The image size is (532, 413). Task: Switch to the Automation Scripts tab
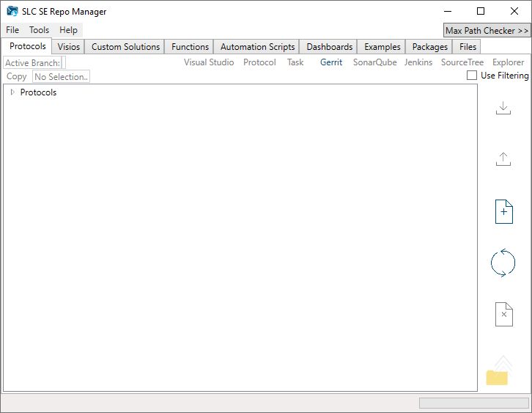click(257, 46)
